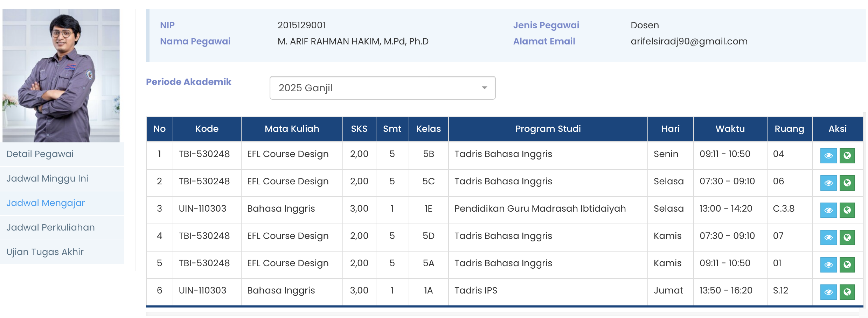Click the green globe icon for class 5B
This screenshot has height=318, width=868.
(x=847, y=156)
